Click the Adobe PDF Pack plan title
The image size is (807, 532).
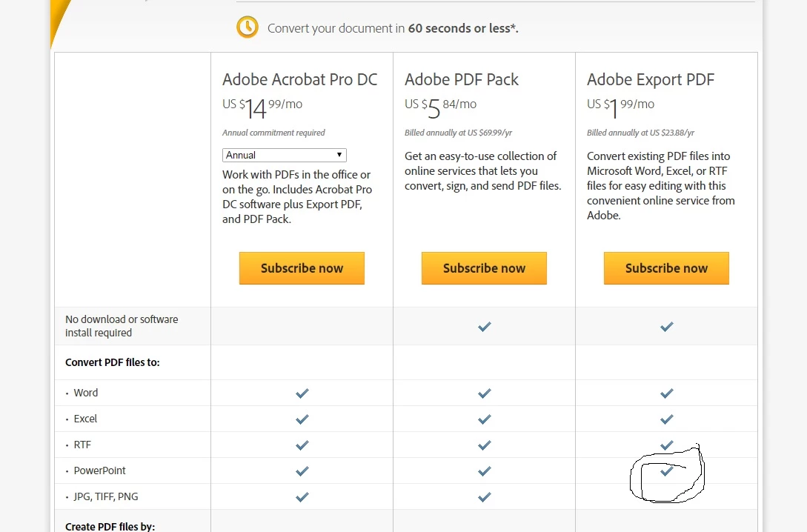click(462, 80)
